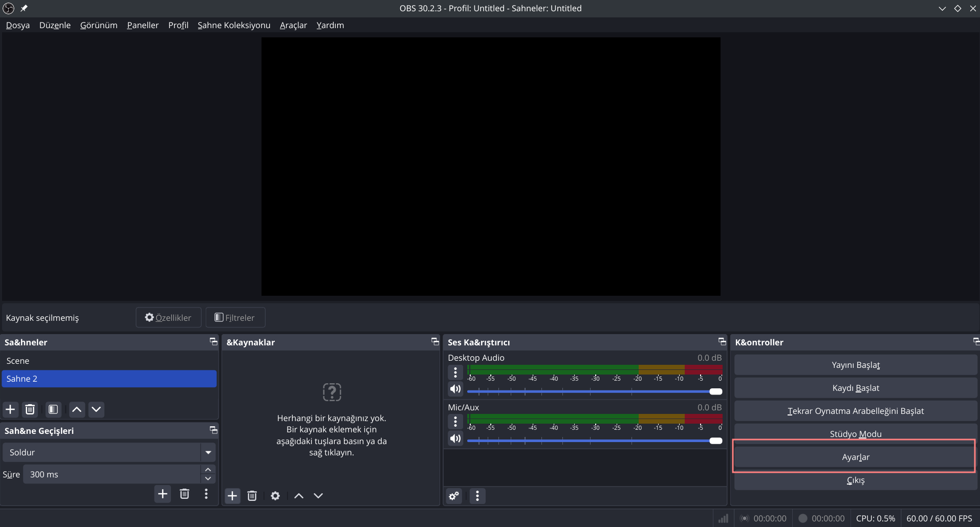Viewport: 980px width, 527px height.
Task: Open the Yardım menu
Action: 330,25
